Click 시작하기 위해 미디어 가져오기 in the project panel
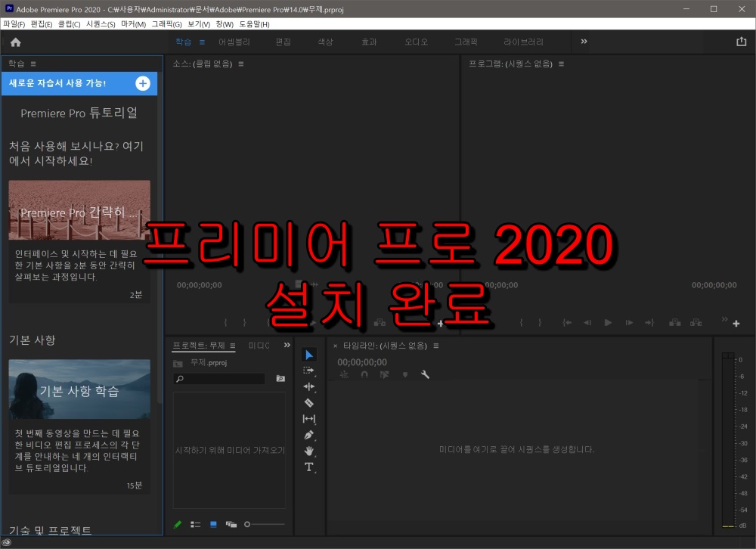This screenshot has height=549, width=756. 229,449
